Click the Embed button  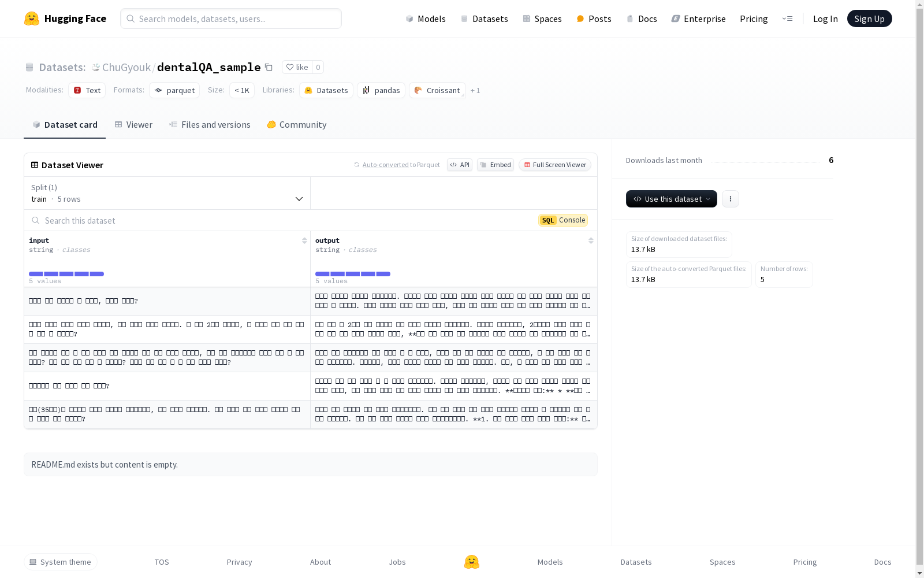pyautogui.click(x=495, y=165)
